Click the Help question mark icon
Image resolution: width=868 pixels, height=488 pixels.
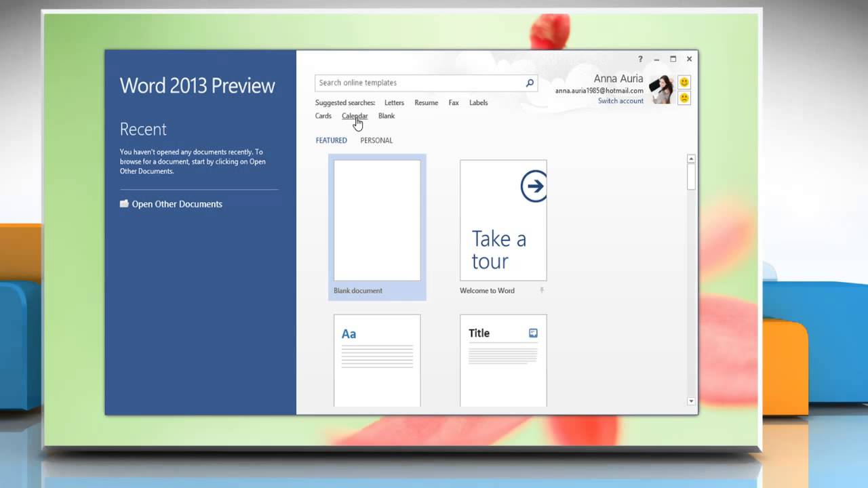click(x=640, y=59)
